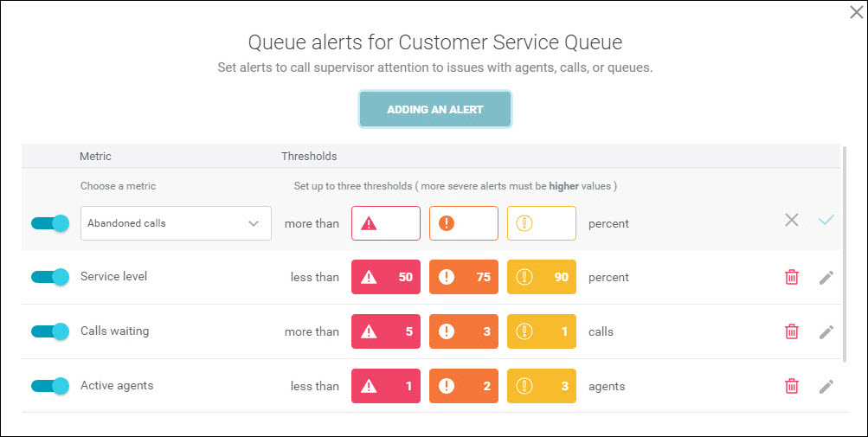
Task: Delete the Calls waiting alert
Action: (x=792, y=331)
